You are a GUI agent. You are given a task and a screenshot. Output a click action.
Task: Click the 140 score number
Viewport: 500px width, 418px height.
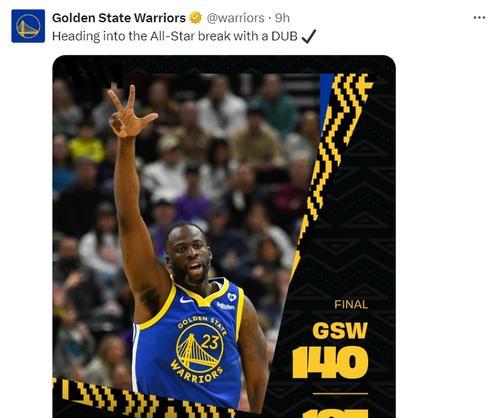(x=330, y=362)
